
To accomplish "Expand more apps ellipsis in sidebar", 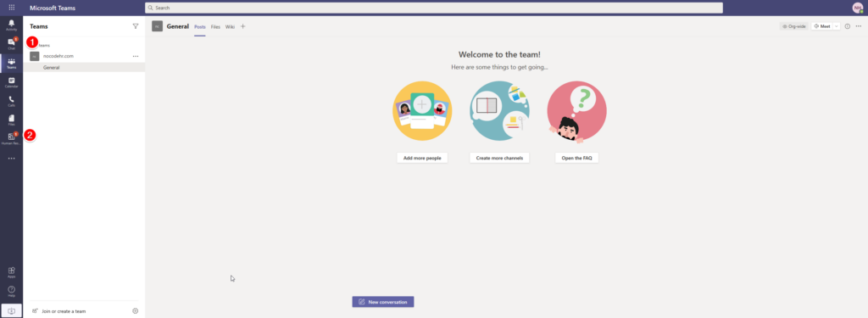I will pos(12,159).
